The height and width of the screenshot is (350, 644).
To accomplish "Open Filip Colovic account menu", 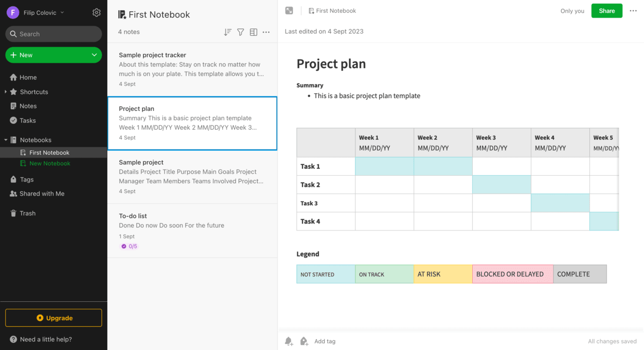I will [x=36, y=12].
